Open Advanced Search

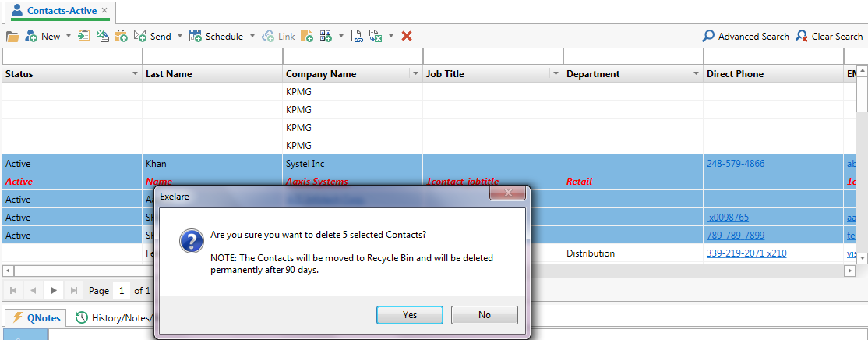[746, 37]
